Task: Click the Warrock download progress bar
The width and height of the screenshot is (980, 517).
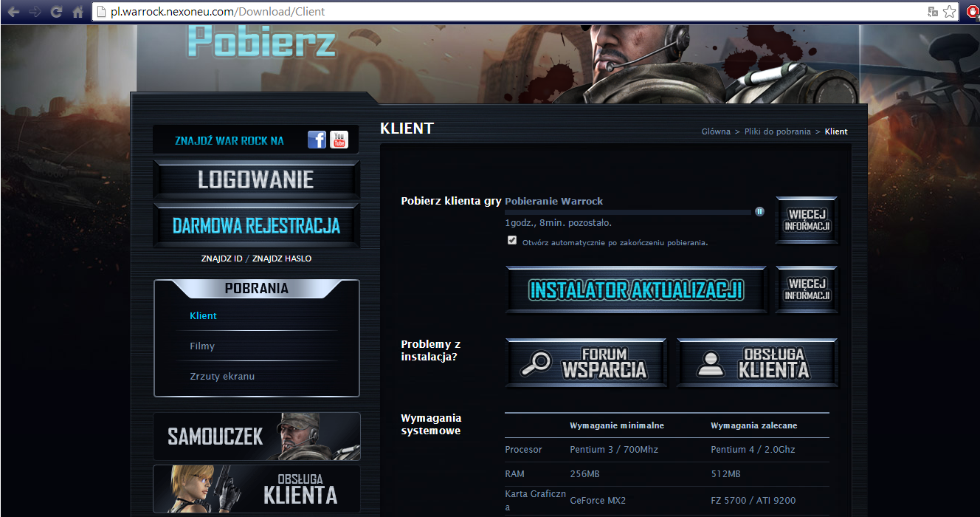Action: pyautogui.click(x=628, y=212)
